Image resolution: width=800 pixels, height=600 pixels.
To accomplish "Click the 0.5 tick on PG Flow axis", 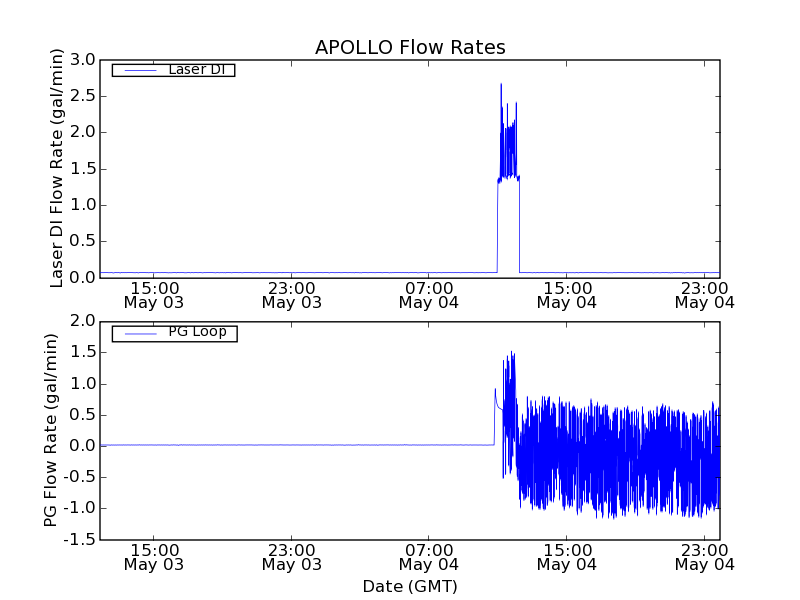I will click(x=83, y=415).
